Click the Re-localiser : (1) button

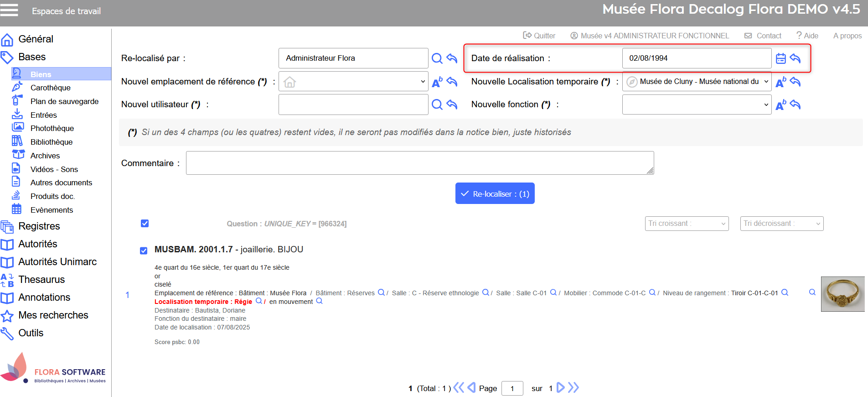coord(495,193)
